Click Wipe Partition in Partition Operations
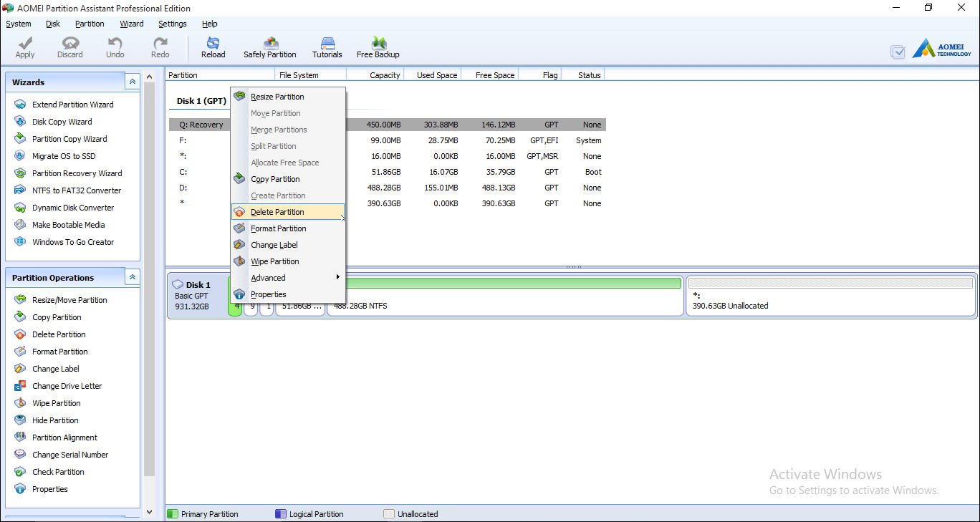 pos(47,403)
